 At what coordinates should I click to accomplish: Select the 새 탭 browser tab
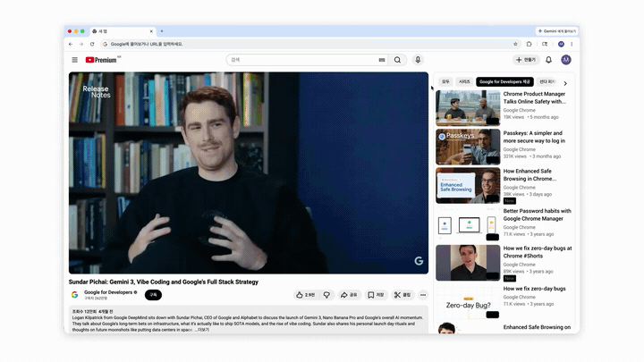(122, 31)
